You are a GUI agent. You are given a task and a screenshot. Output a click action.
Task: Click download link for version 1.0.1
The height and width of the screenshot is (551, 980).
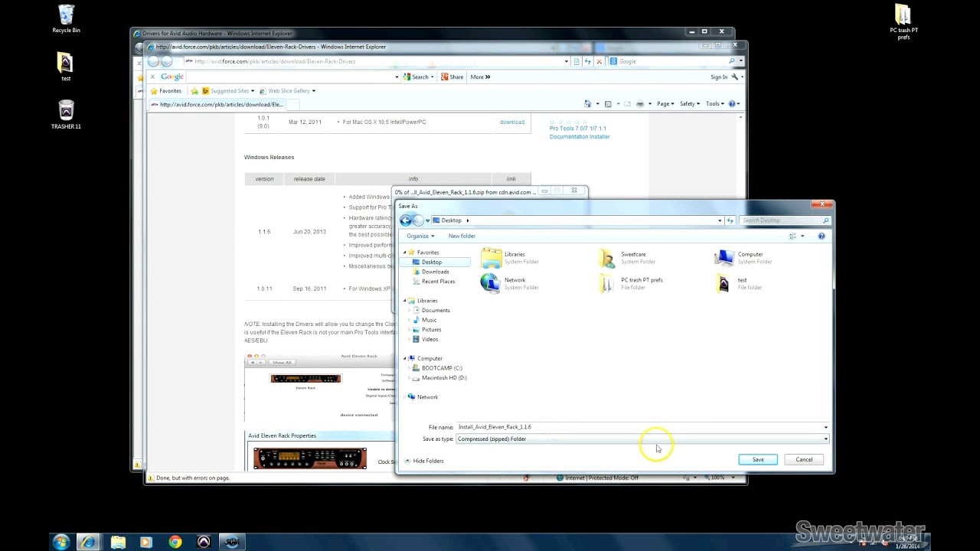[512, 122]
